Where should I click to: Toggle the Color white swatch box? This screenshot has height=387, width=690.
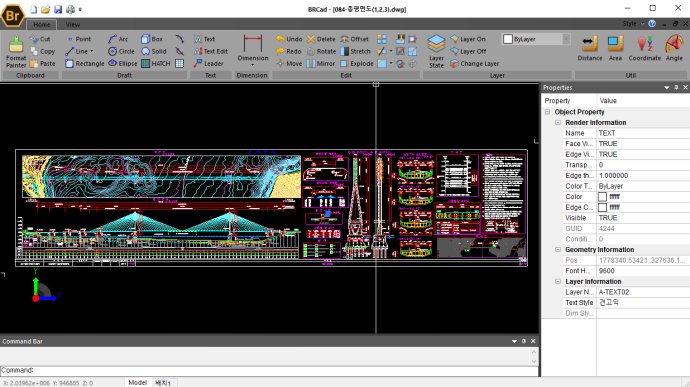click(602, 197)
